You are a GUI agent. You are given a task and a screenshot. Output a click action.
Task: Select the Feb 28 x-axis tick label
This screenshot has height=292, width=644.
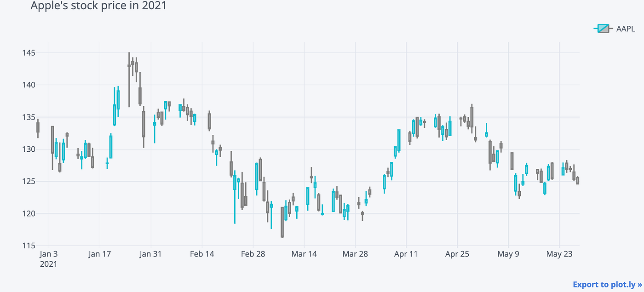click(253, 254)
